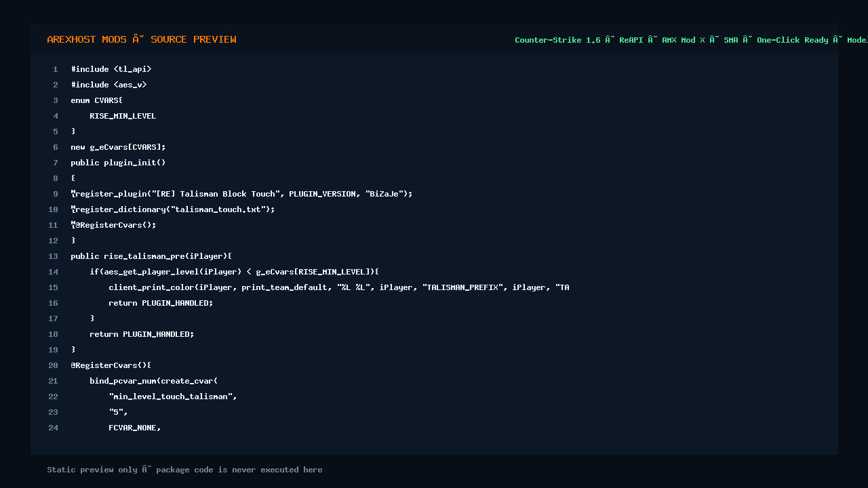Select the "#include <aes_v>" line
The width and height of the screenshot is (868, 488).
pos(108,85)
